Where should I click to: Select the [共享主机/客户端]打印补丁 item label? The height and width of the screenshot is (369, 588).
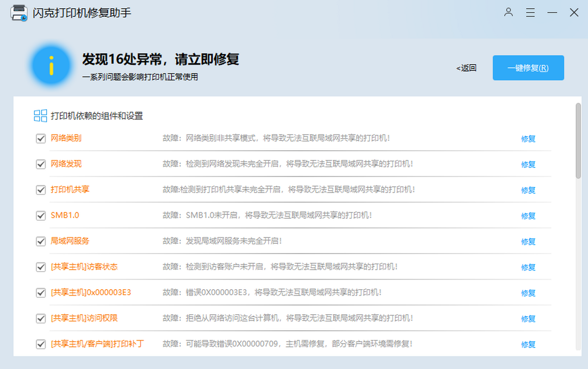coord(97,344)
